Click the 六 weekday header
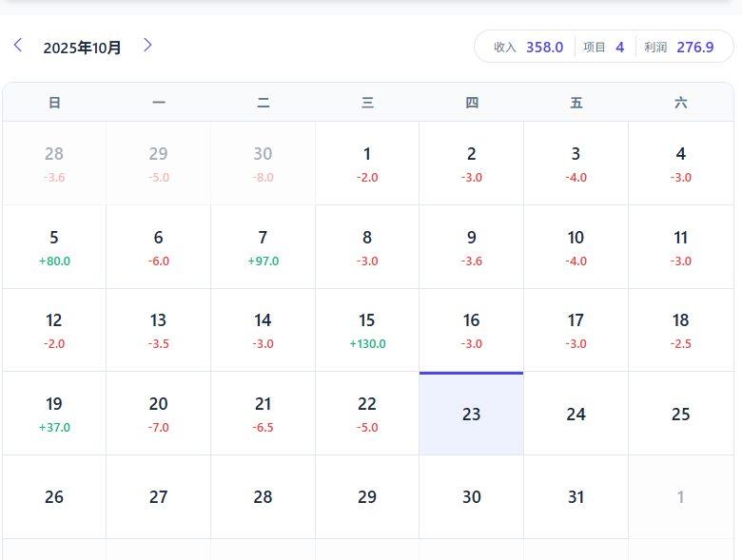742x560 pixels. click(x=681, y=103)
